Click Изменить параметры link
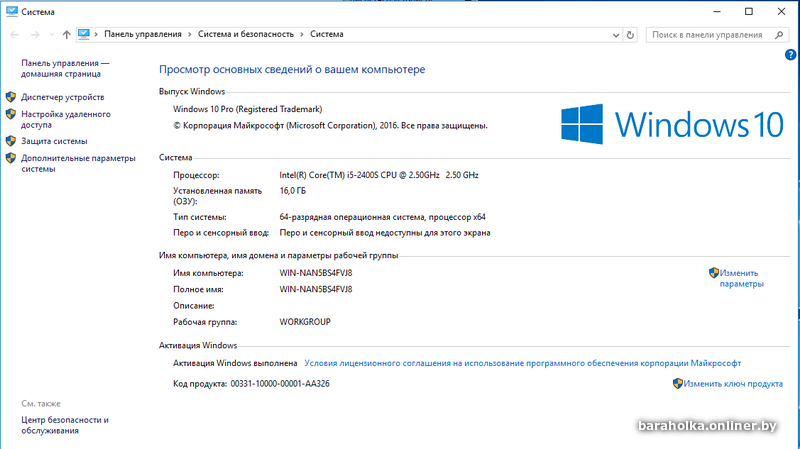800x449 pixels. tap(741, 279)
